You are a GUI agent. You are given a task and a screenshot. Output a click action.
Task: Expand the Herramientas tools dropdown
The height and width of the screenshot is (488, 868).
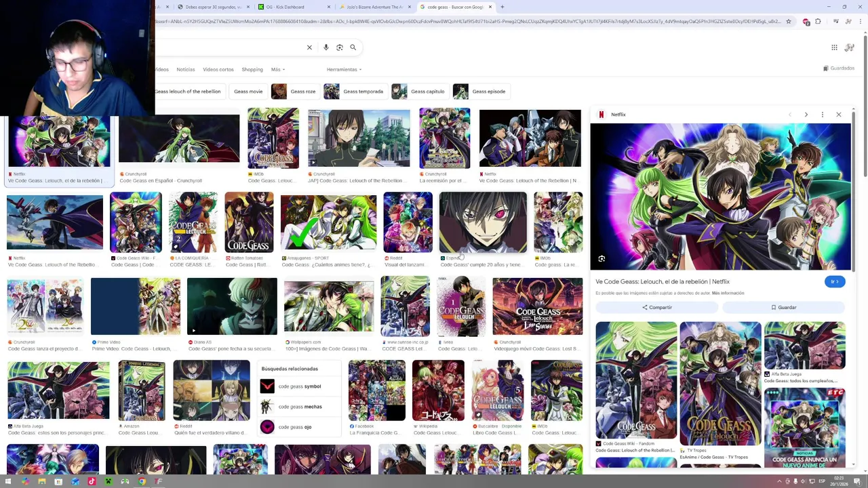point(344,69)
